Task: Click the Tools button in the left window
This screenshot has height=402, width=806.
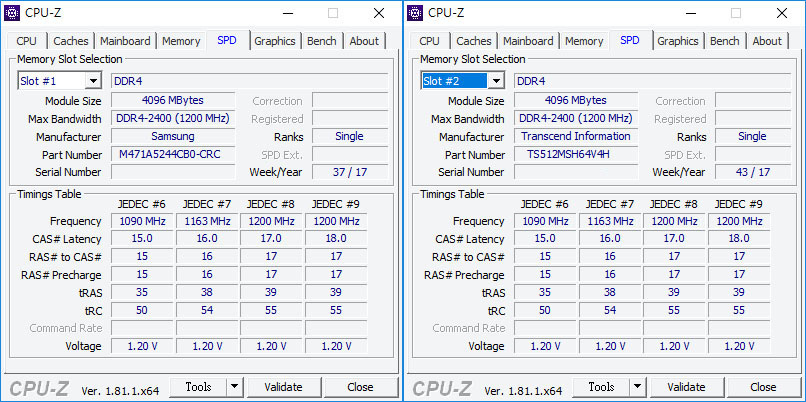Action: 198,387
